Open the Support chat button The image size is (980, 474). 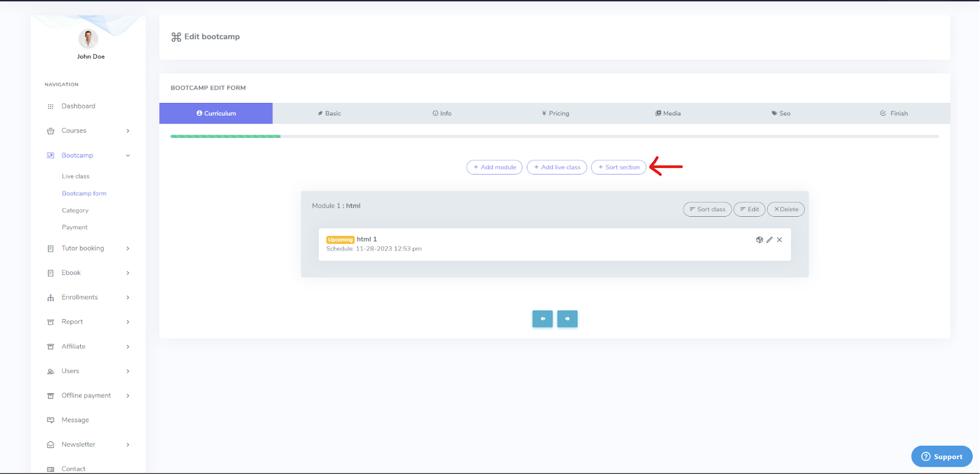(941, 457)
